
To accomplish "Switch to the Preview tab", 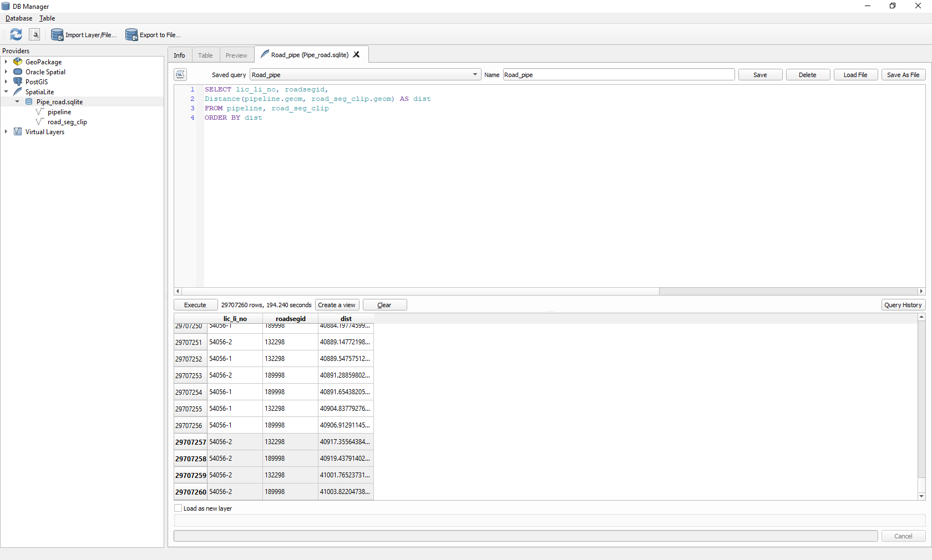I will pyautogui.click(x=236, y=55).
